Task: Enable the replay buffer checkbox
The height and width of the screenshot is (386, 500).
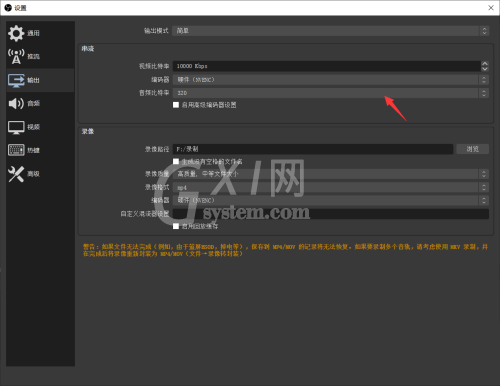Action: point(176,226)
